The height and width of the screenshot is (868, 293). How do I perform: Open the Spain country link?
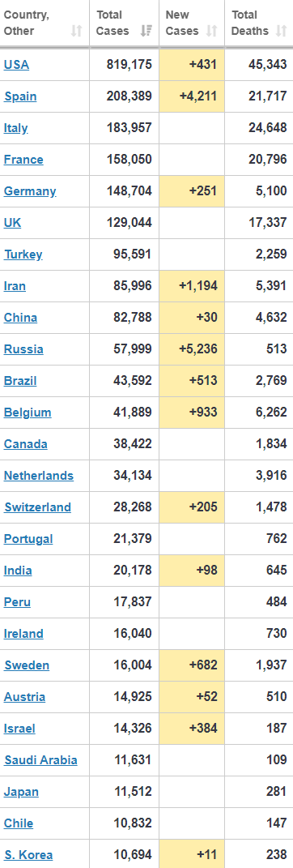pyautogui.click(x=20, y=96)
